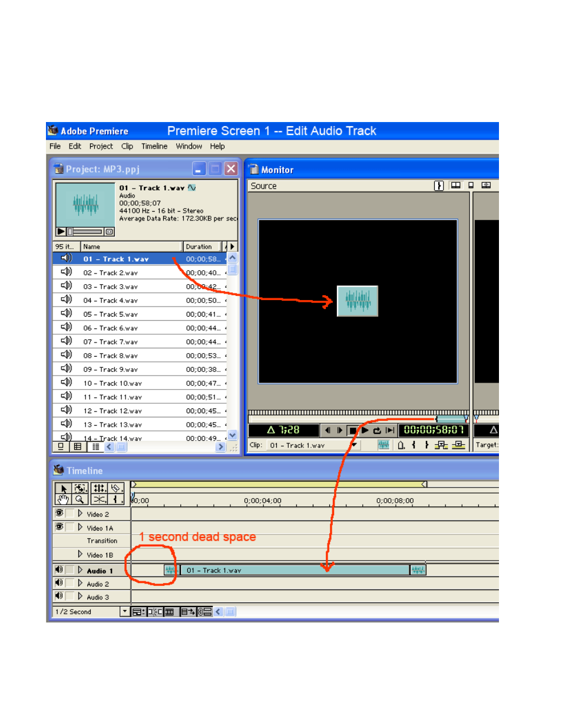Click the Insert edit icon in Monitor

(441, 445)
